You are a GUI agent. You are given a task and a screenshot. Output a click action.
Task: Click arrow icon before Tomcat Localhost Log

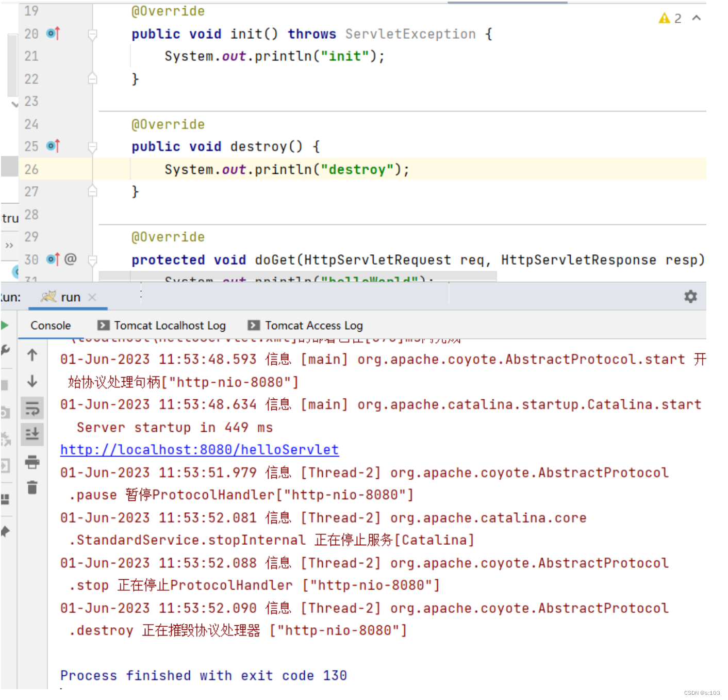coord(103,325)
